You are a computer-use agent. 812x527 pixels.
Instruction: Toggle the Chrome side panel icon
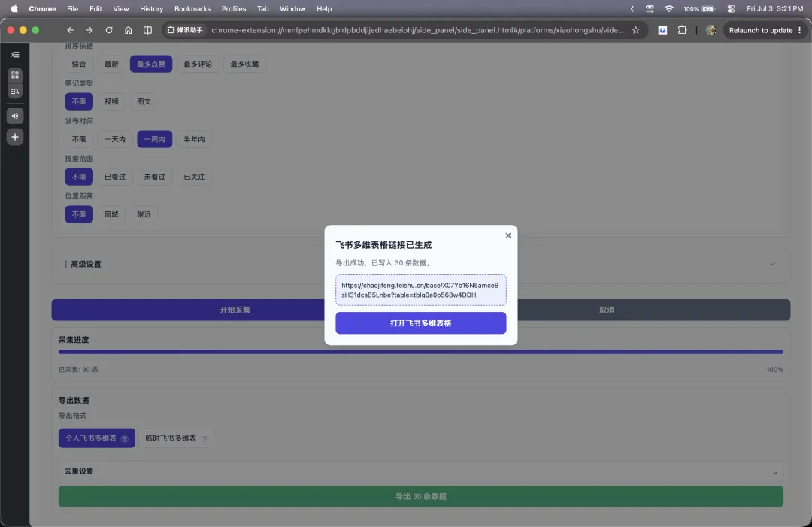pyautogui.click(x=147, y=30)
